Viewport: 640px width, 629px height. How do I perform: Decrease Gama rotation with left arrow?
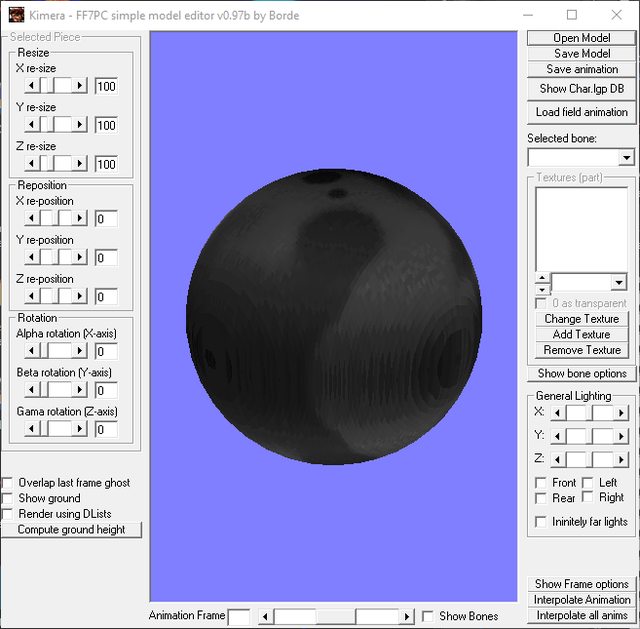point(31,429)
